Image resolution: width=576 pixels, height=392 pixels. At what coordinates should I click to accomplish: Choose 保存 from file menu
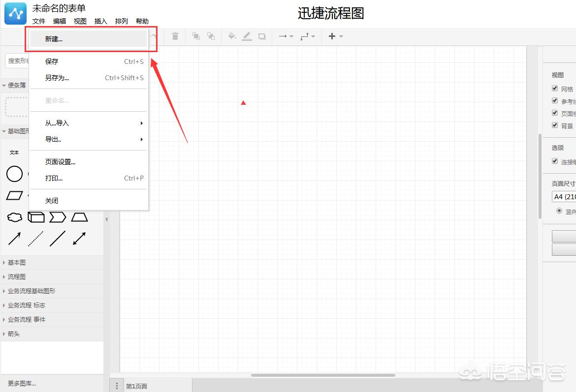pyautogui.click(x=89, y=61)
